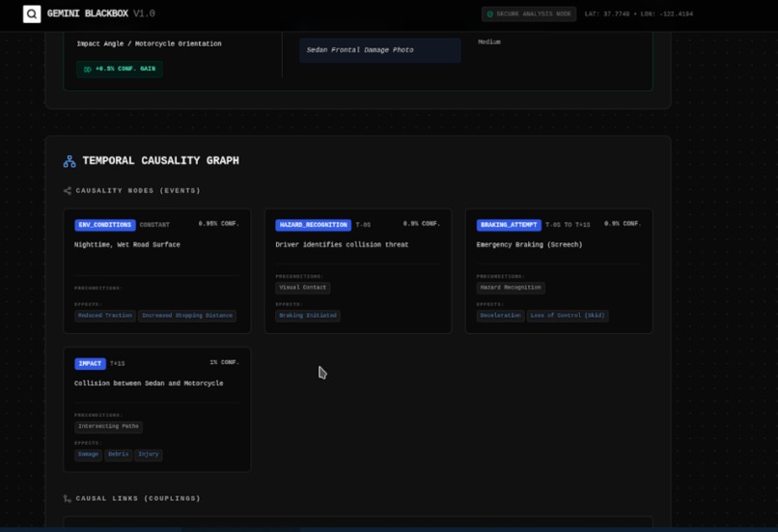
Task: Click the Secure Analysis Node badge
Action: tap(529, 14)
